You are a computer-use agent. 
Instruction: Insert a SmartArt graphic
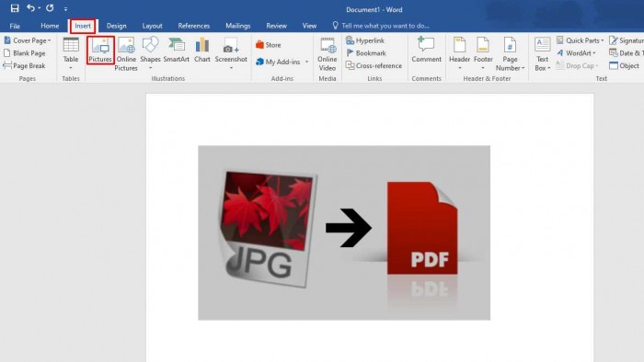(177, 50)
